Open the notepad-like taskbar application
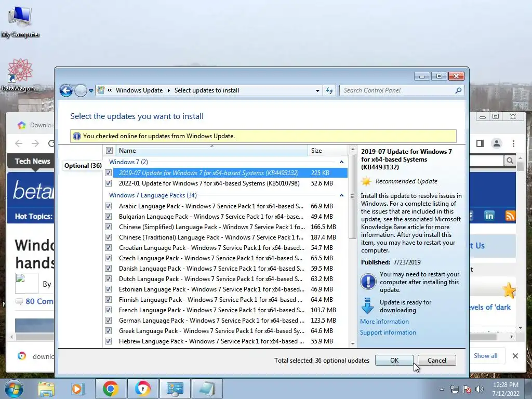This screenshot has width=532, height=399. pos(207,389)
